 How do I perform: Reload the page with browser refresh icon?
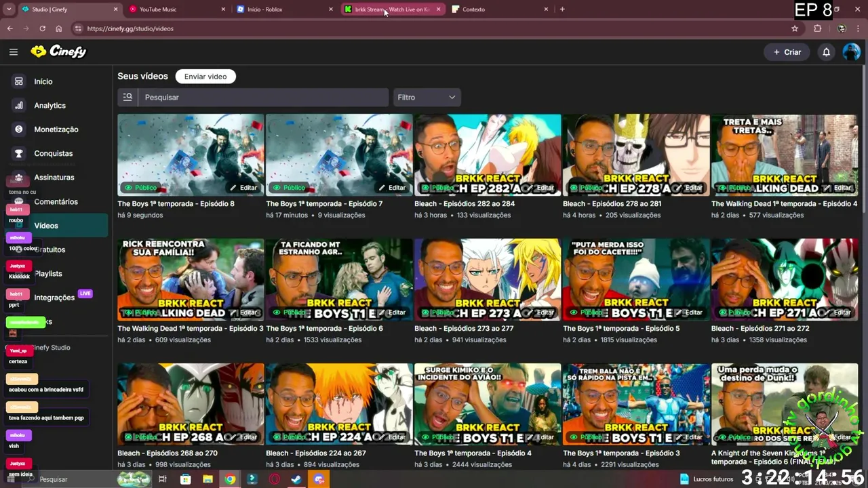(x=42, y=28)
